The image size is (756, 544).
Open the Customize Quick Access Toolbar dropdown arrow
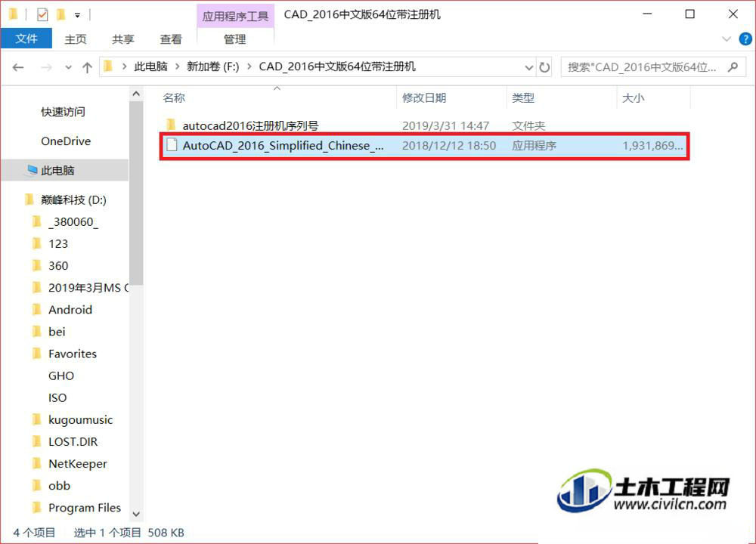pos(77,15)
